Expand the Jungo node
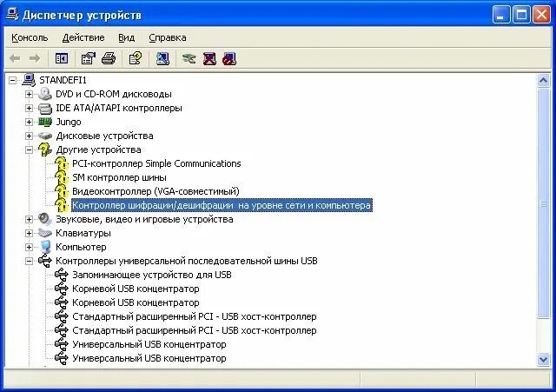 point(29,122)
